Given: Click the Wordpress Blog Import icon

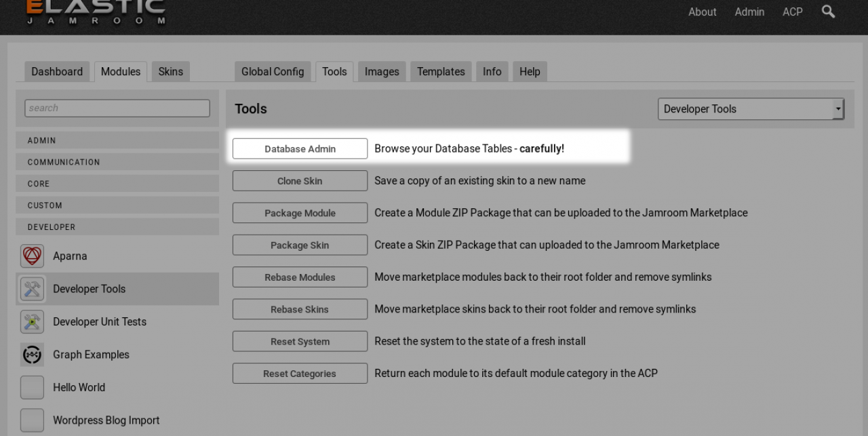Looking at the screenshot, I should click(x=32, y=420).
